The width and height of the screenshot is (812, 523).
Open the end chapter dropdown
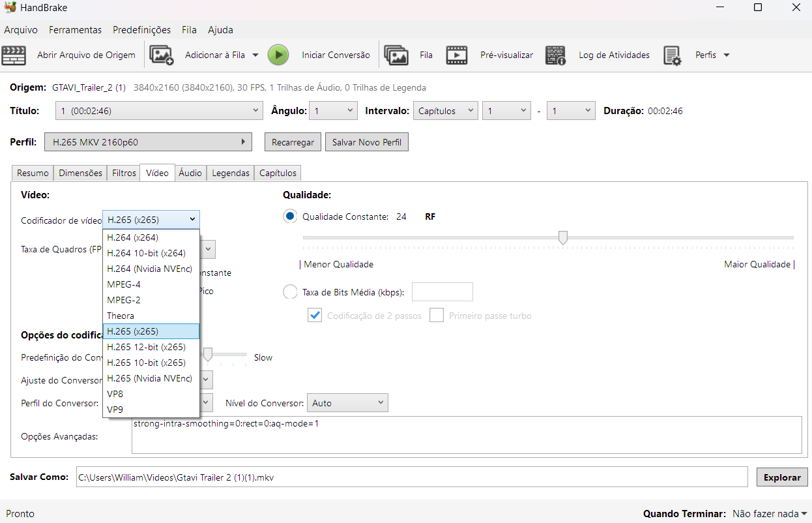(x=571, y=111)
